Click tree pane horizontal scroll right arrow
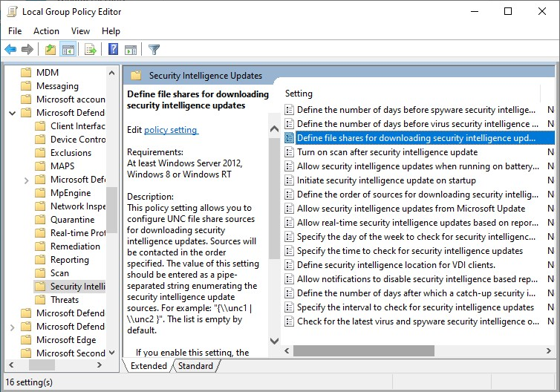The height and width of the screenshot is (392, 560). tap(100, 365)
